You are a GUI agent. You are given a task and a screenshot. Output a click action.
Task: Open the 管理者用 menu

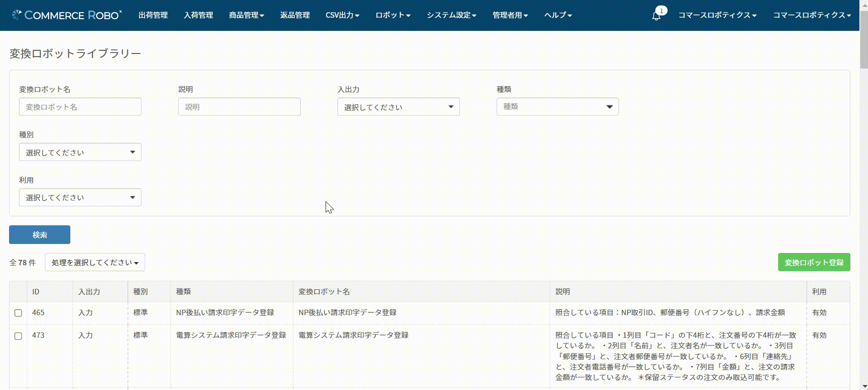coord(510,15)
